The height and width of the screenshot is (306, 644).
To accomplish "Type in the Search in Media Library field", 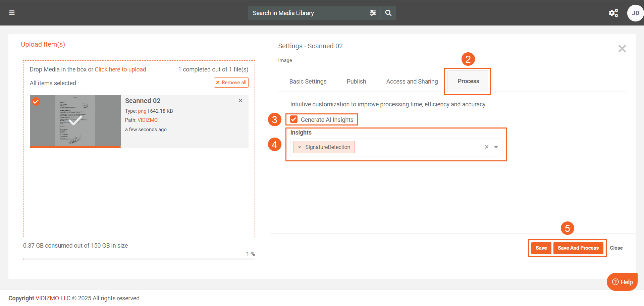I will click(x=306, y=13).
